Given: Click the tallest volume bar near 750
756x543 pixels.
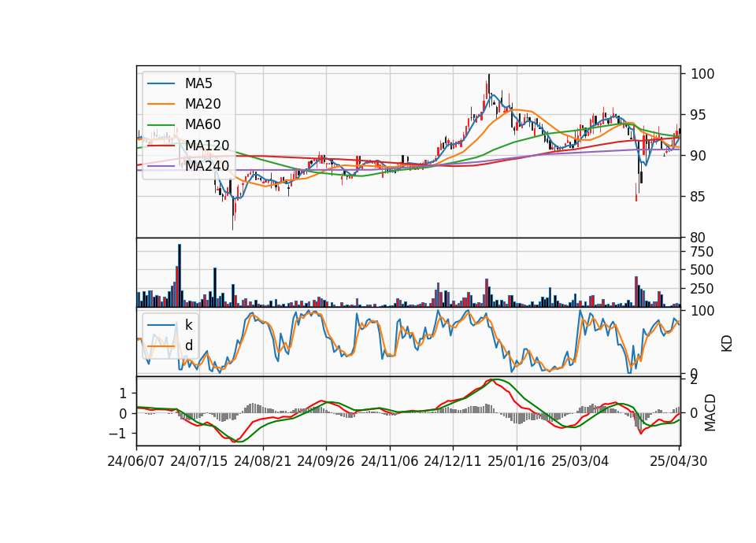Looking at the screenshot, I should 180,275.
